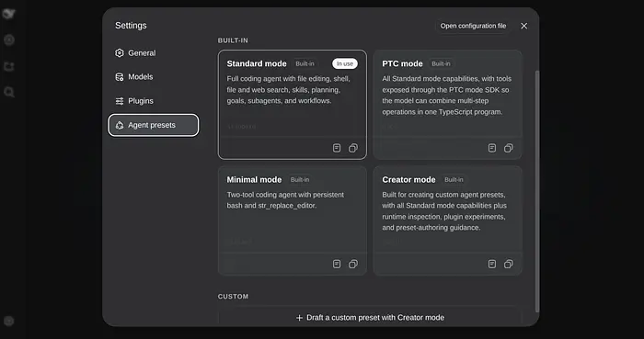
Task: View details icon on Minimal mode card
Action: pyautogui.click(x=337, y=264)
